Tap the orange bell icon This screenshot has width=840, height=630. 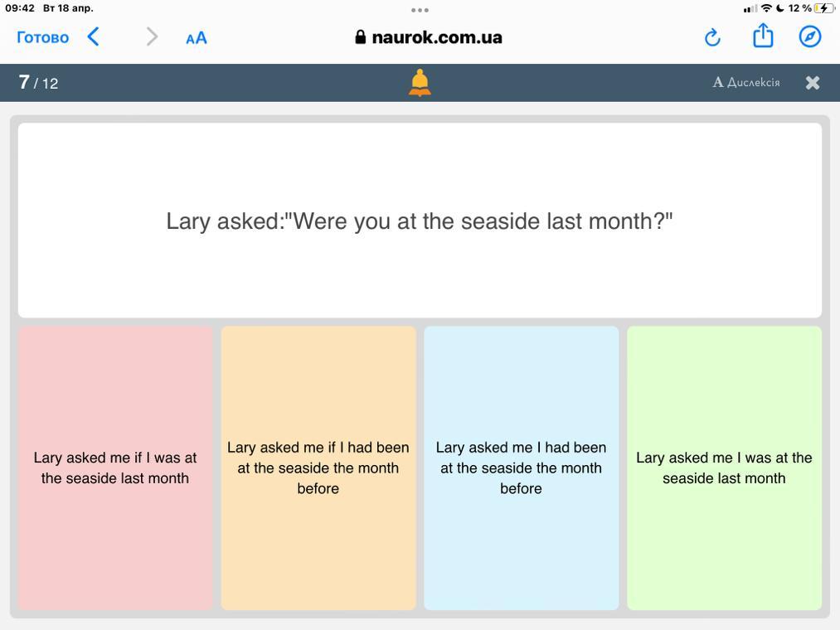point(420,83)
